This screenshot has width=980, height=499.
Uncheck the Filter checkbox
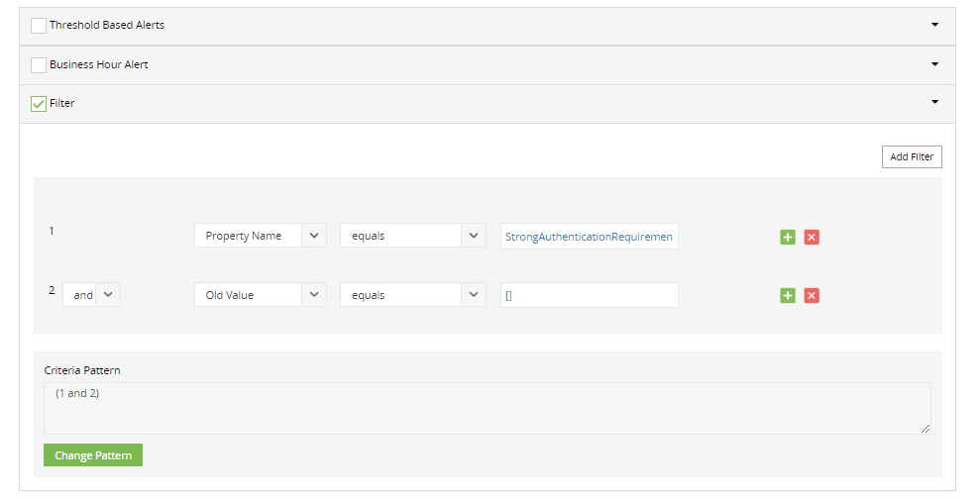point(39,104)
